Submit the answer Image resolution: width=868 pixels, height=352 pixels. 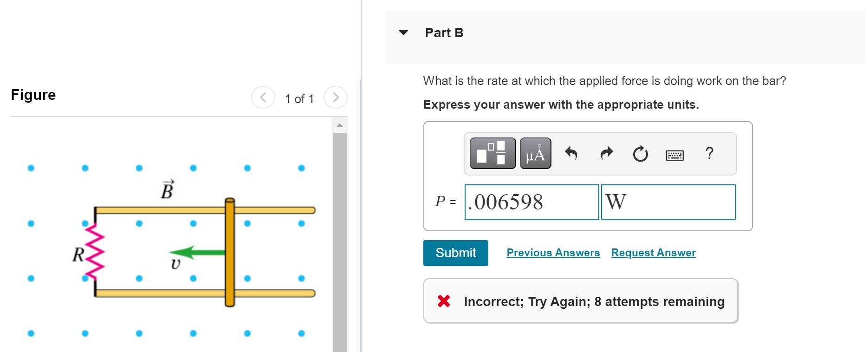coord(455,253)
